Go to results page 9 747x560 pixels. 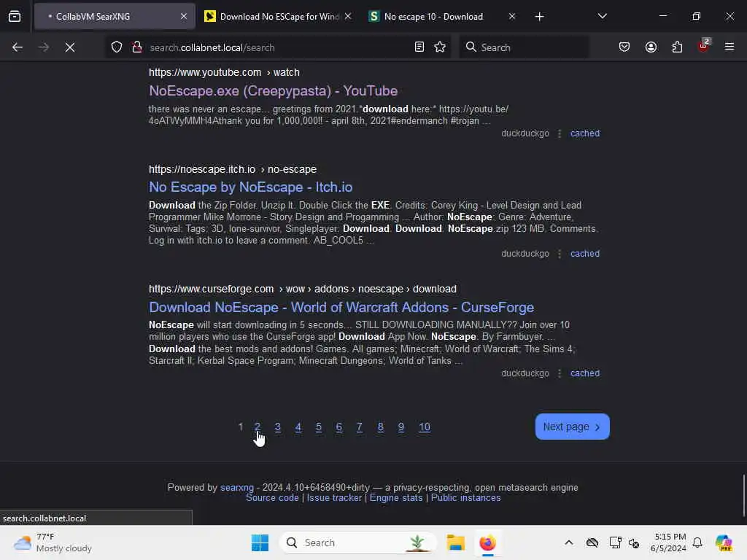point(401,427)
